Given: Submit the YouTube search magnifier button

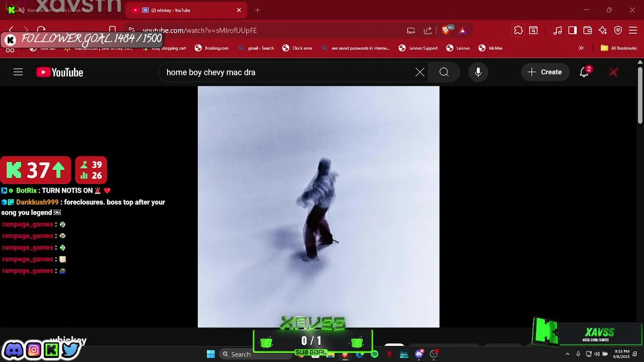Looking at the screenshot, I should coord(444,72).
